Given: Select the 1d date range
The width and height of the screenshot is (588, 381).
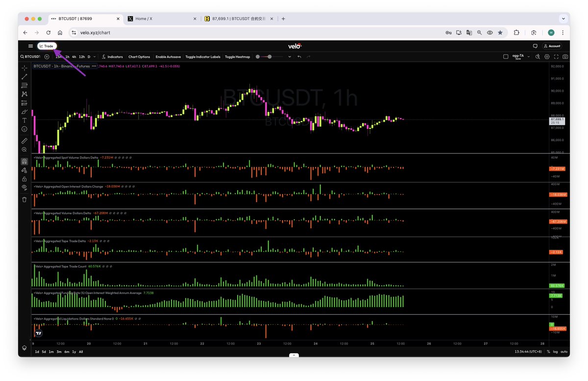Looking at the screenshot, I should click(37, 352).
